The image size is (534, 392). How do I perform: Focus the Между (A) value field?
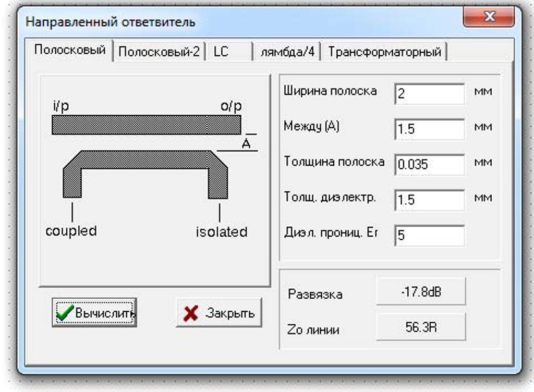429,129
